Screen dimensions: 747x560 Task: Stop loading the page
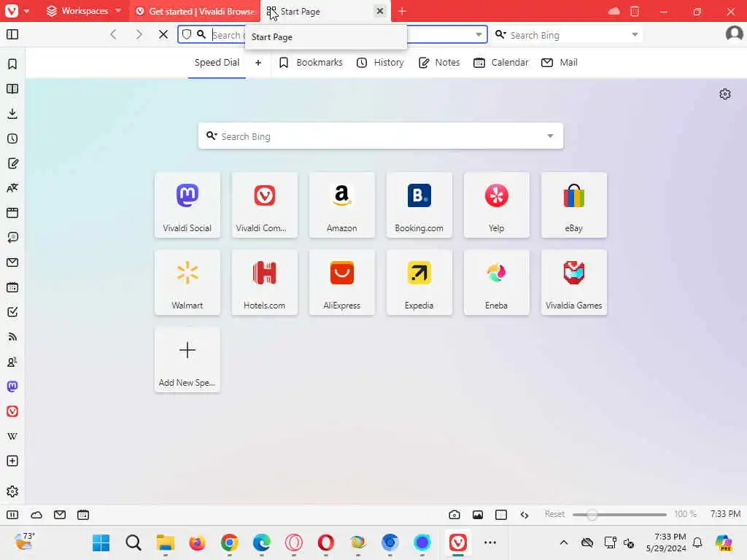tap(163, 34)
